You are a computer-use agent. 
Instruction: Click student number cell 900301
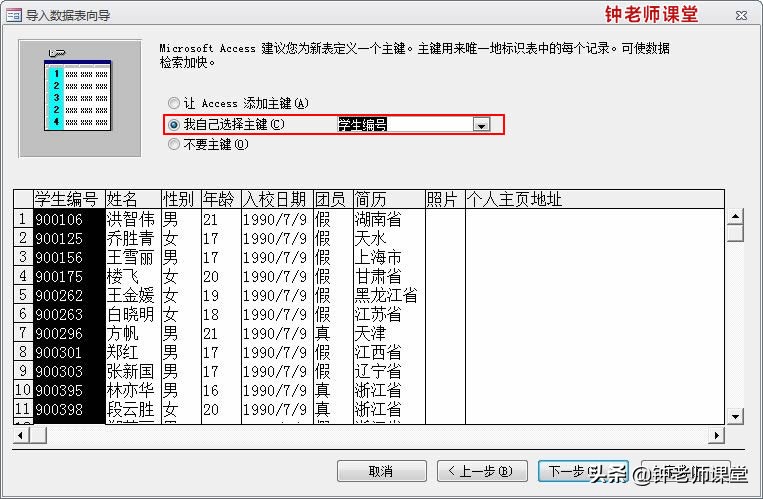coord(69,352)
